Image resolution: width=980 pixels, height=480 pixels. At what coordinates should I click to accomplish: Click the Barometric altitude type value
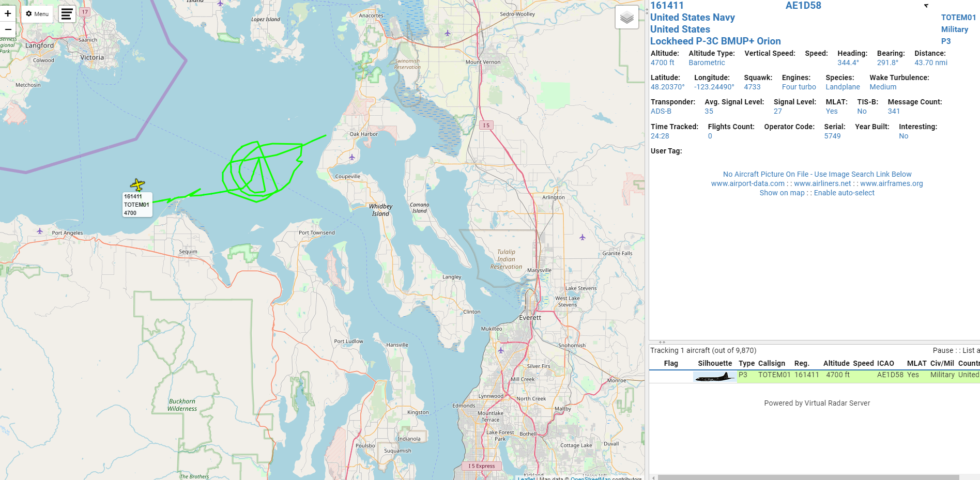[707, 63]
